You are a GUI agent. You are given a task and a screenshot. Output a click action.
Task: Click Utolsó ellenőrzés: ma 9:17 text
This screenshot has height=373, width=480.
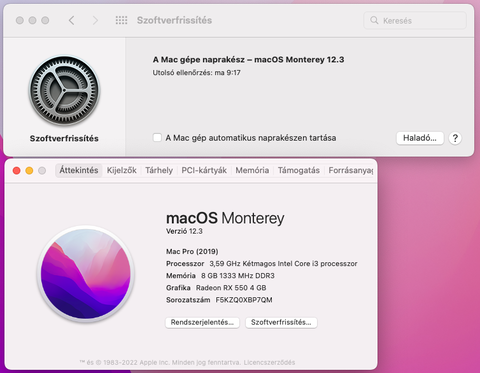(197, 73)
